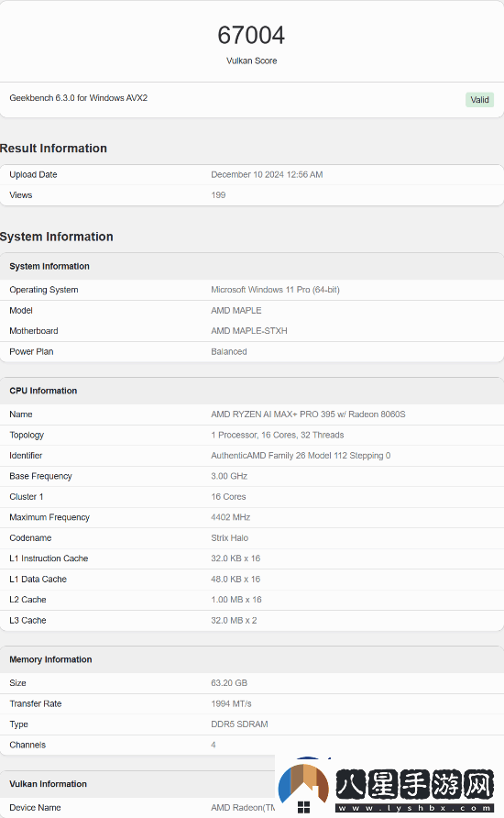Click the green Valid badge
Screen dimensions: 504x818
(479, 100)
